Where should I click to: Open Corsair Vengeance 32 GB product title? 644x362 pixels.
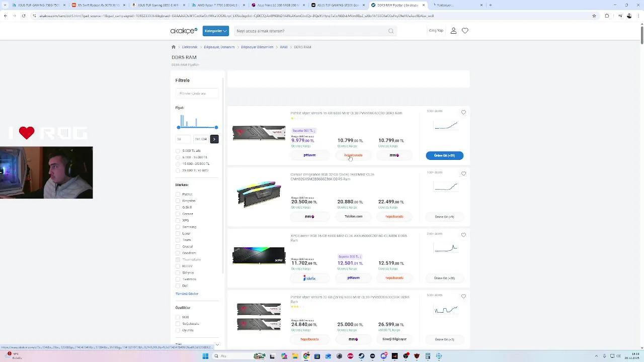coord(333,176)
